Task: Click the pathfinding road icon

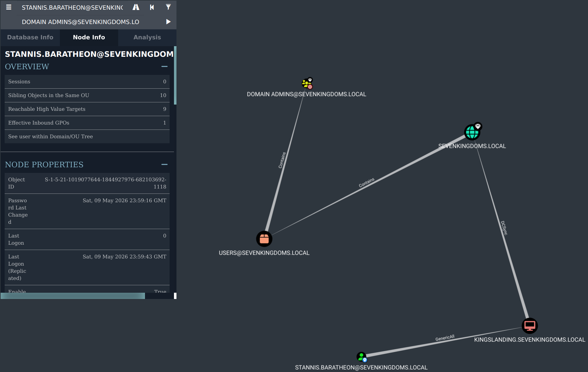Action: (x=136, y=7)
